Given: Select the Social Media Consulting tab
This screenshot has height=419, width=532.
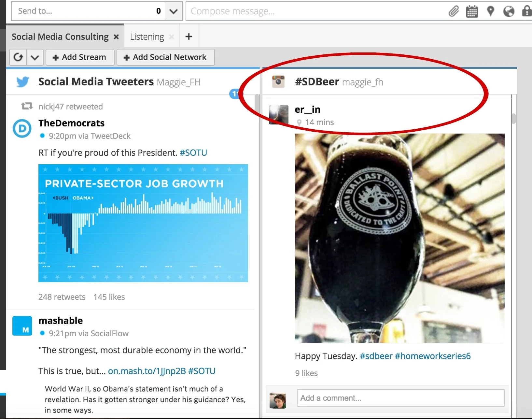Looking at the screenshot, I should pos(60,37).
